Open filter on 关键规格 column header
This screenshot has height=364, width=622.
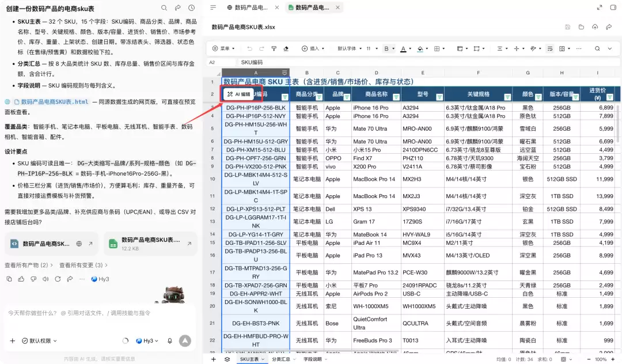507,97
